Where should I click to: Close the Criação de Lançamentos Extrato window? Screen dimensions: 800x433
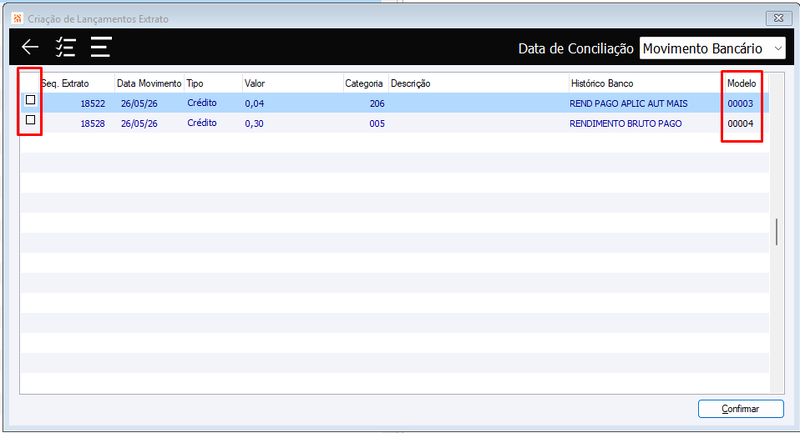pyautogui.click(x=779, y=18)
